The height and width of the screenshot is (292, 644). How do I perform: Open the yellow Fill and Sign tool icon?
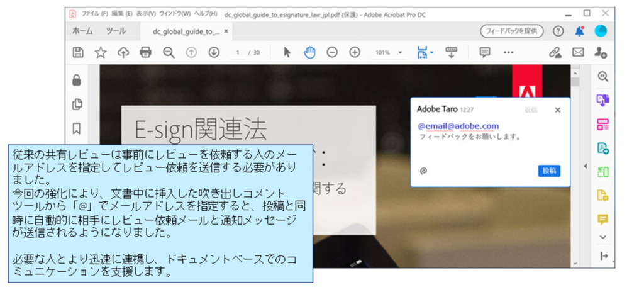click(x=603, y=196)
